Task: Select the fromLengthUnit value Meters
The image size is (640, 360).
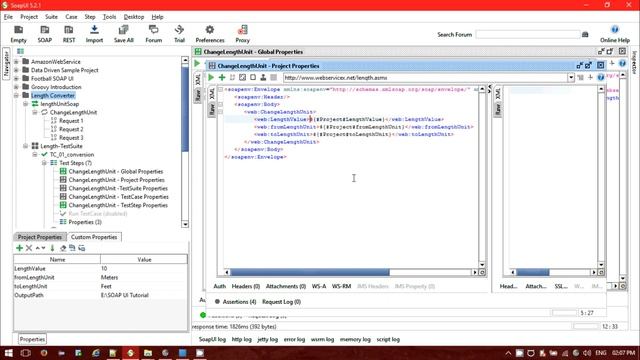Action: pos(144,277)
